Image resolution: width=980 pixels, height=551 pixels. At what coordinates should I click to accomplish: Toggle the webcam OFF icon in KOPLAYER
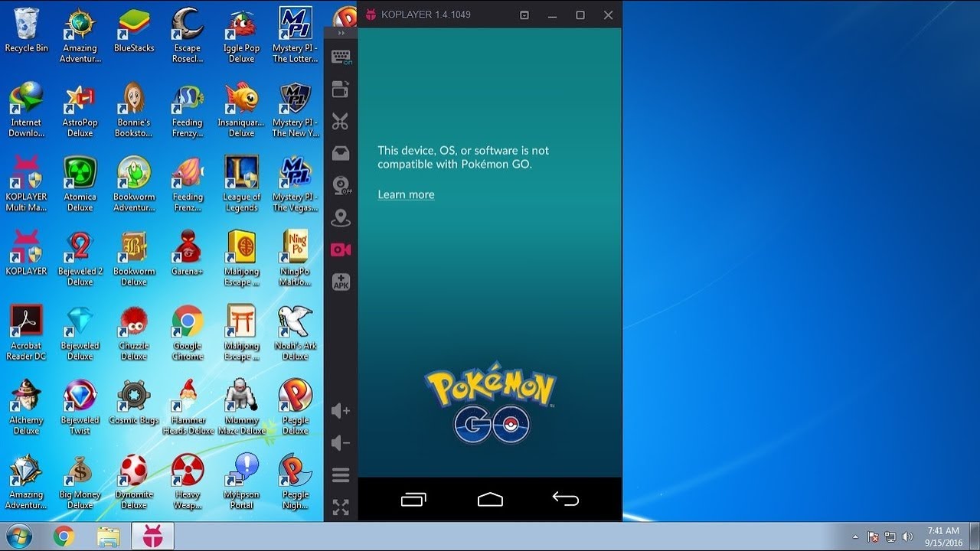click(341, 186)
